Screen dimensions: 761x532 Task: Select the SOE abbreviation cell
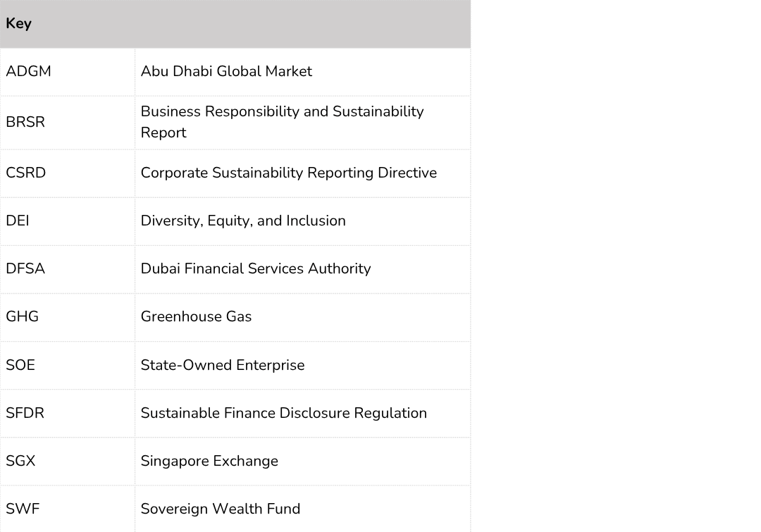pos(68,366)
